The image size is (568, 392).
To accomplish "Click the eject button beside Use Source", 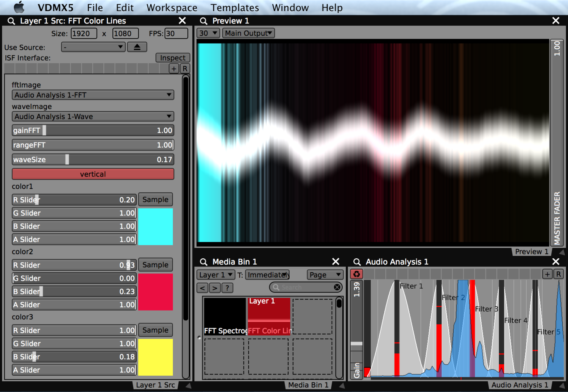I will coord(137,47).
